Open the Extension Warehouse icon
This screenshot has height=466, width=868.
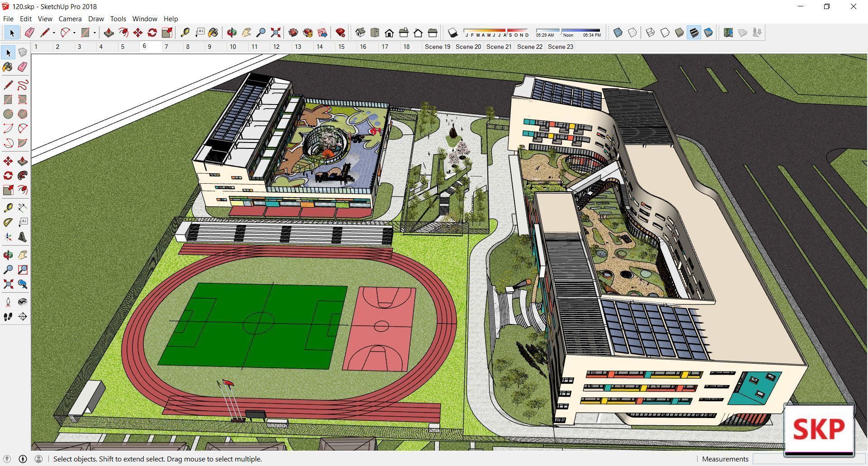308,33
